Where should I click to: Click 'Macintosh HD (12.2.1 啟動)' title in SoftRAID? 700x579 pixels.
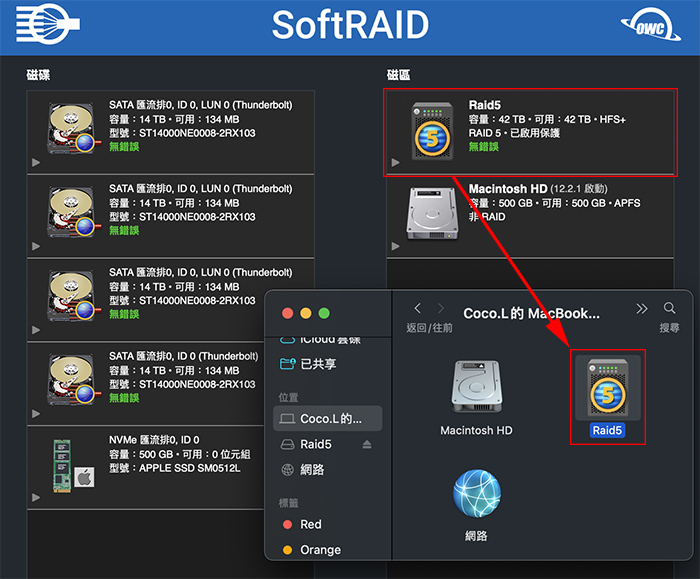[538, 189]
